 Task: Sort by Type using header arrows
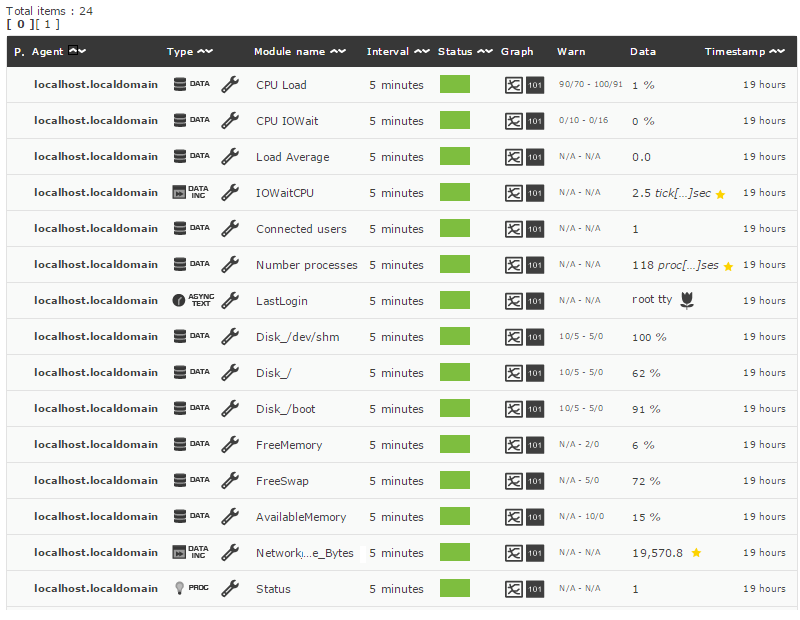click(x=205, y=52)
